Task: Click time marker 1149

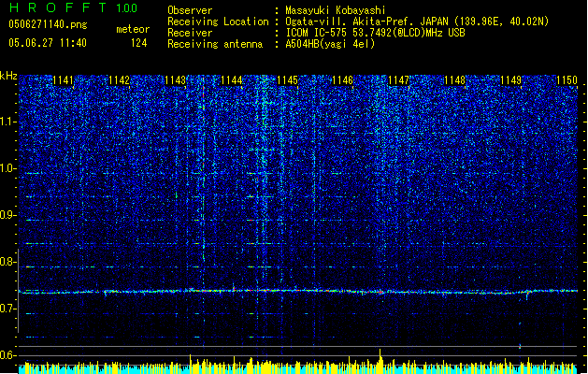Action: pyautogui.click(x=510, y=80)
